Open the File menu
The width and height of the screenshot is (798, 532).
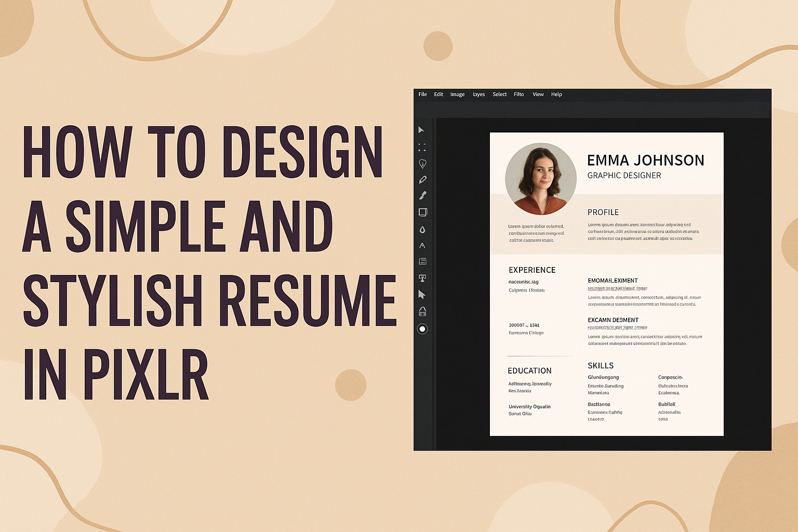pyautogui.click(x=423, y=95)
